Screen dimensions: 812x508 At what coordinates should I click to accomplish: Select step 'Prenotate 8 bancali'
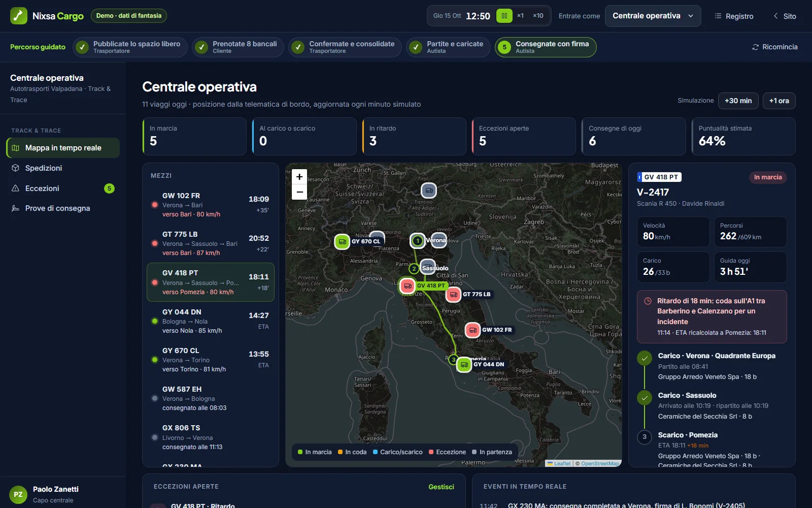click(x=238, y=47)
